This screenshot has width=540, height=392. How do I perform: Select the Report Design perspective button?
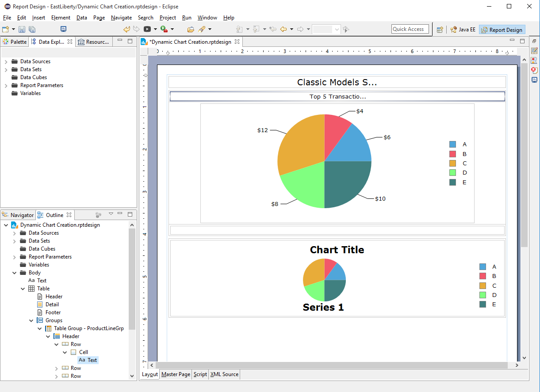[502, 30]
